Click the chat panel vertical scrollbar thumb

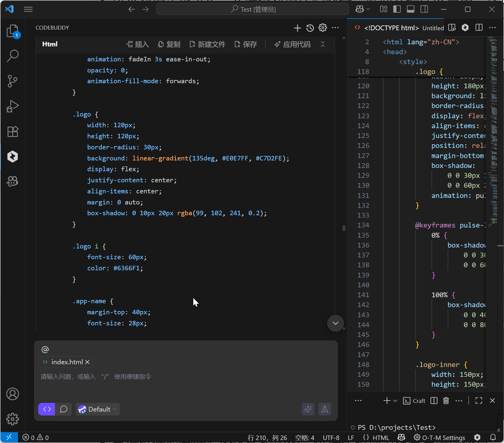344,228
